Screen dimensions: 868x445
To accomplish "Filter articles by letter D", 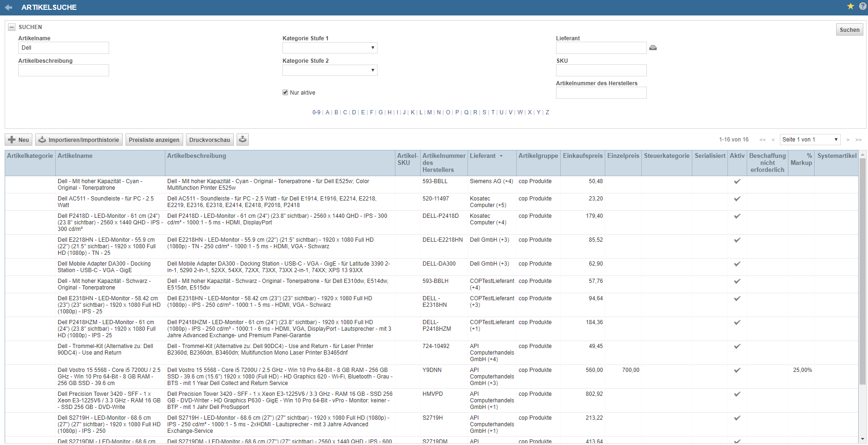I will pos(354,112).
